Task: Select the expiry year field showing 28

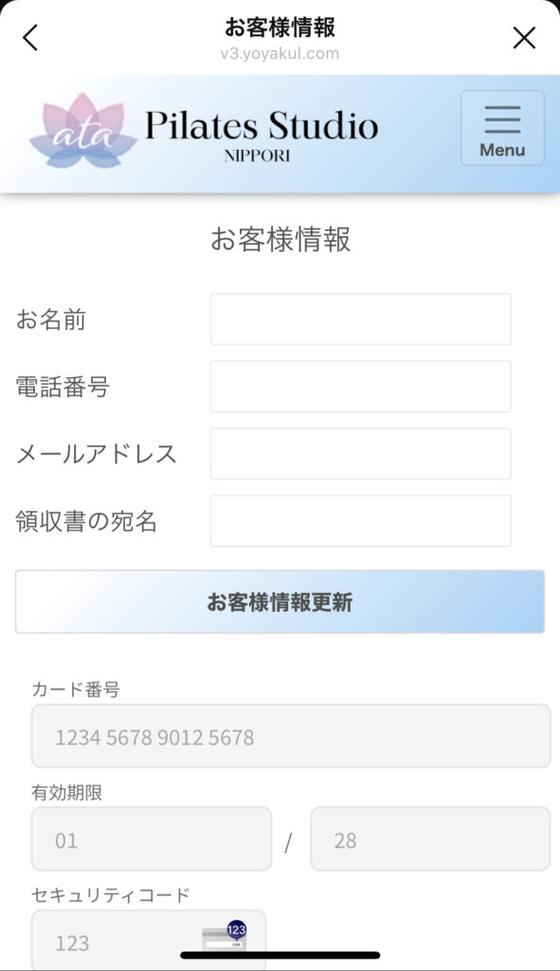Action: point(430,839)
